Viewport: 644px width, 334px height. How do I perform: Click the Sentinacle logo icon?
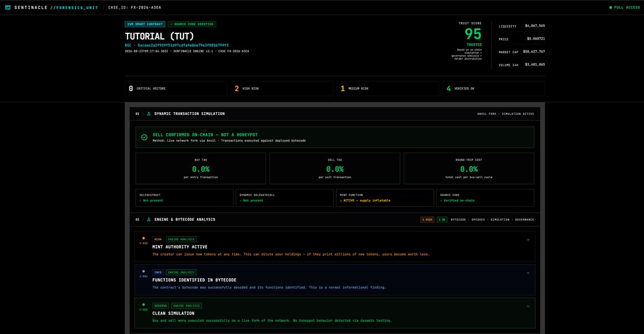coord(8,8)
